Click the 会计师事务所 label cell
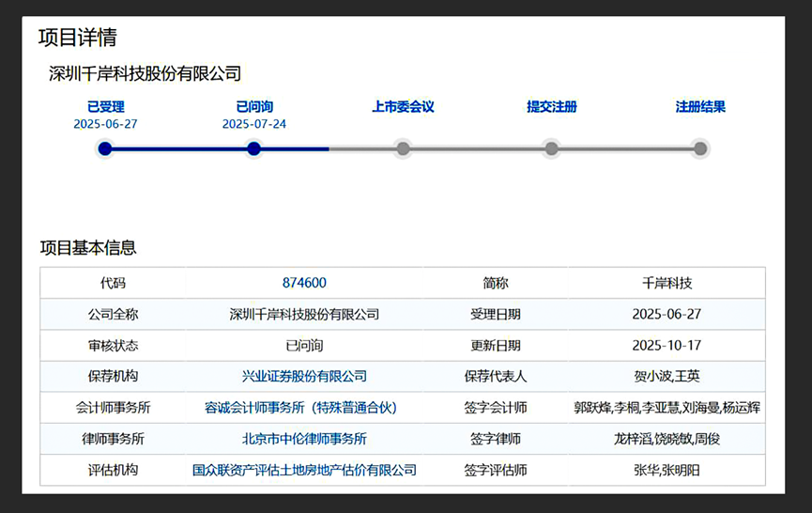Screen dimensions: 812x513 pyautogui.click(x=113, y=408)
